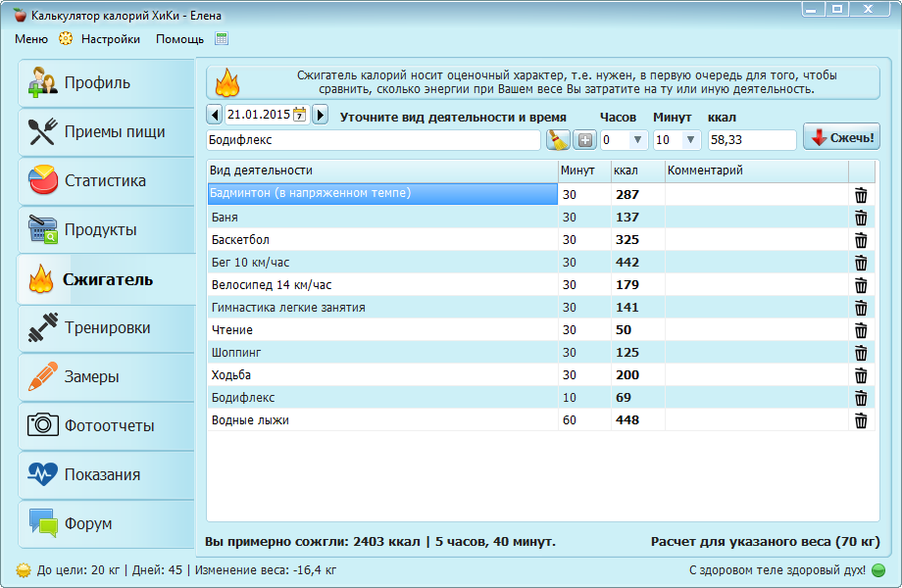
Task: Expand the Минут minutes dropdown
Action: 690,140
